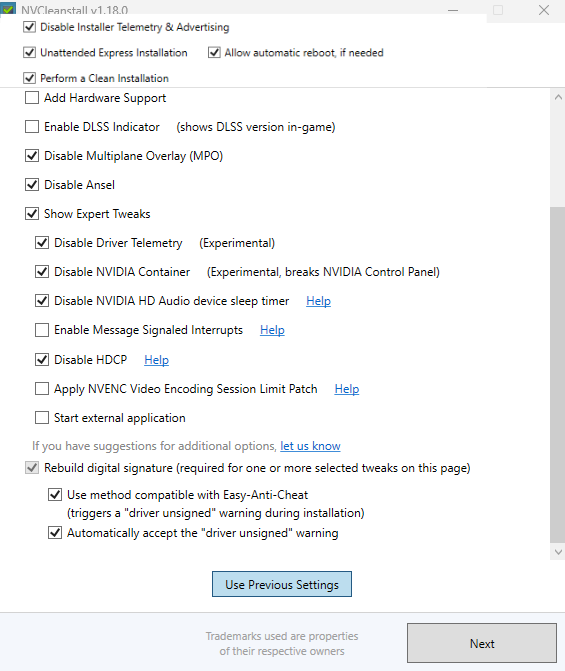Open Help for NVENC Session Limit Patch
Viewport: 565px width, 671px height.
click(347, 389)
